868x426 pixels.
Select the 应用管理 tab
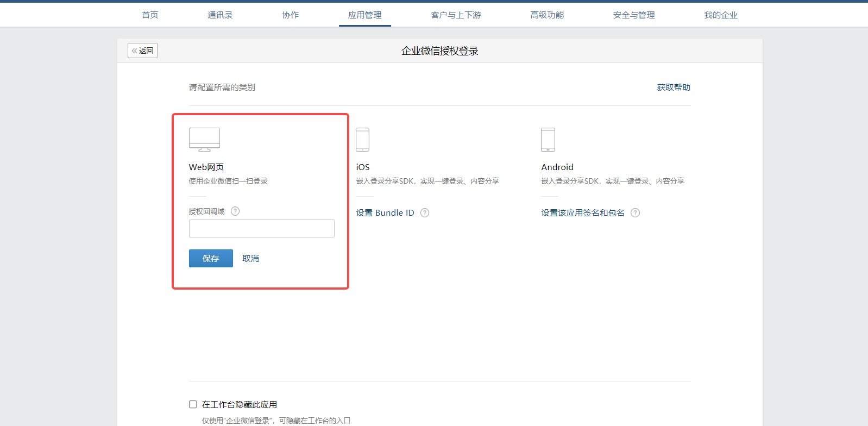pyautogui.click(x=365, y=15)
